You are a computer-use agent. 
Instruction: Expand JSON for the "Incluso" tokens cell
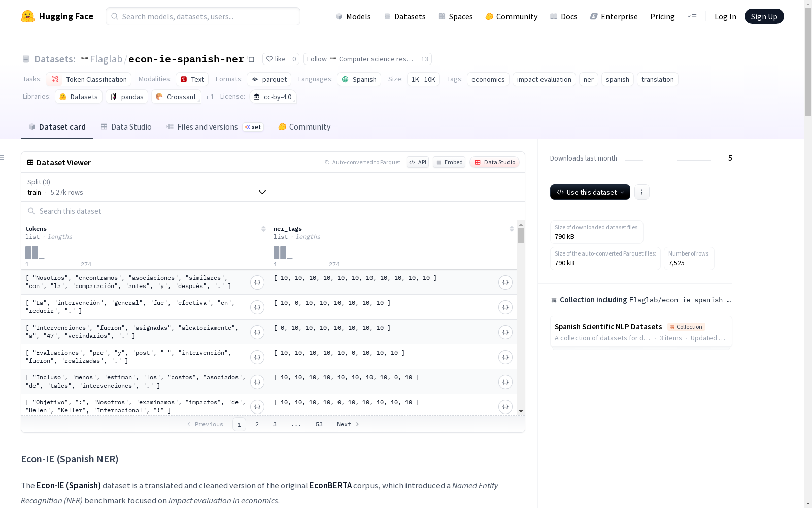[257, 382]
